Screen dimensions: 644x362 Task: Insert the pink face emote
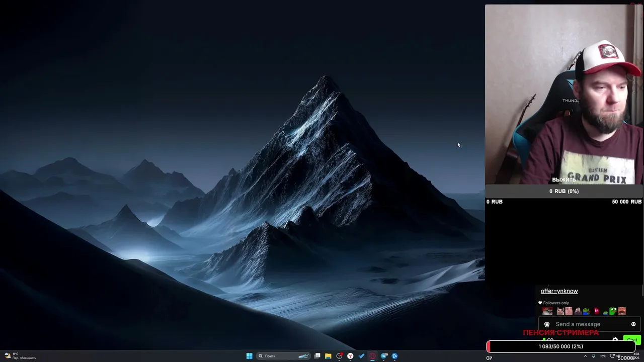pyautogui.click(x=569, y=311)
